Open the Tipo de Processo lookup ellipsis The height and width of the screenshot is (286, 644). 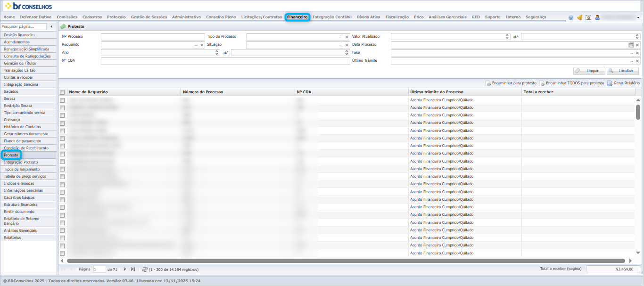(x=341, y=37)
